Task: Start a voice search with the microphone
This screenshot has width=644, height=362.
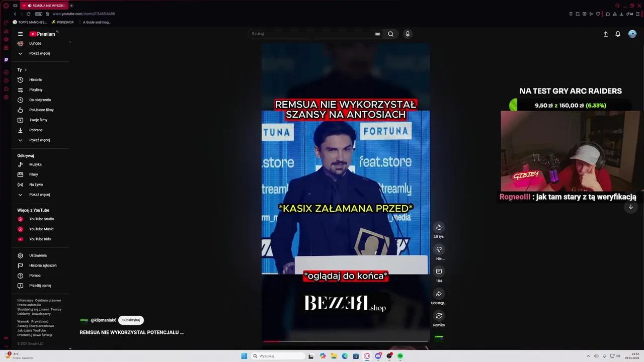Action: (x=408, y=34)
